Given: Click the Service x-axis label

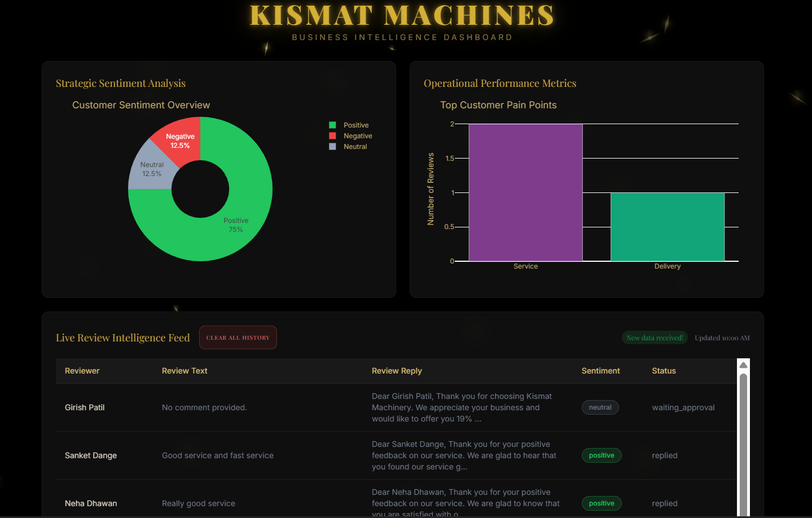Looking at the screenshot, I should click(525, 266).
